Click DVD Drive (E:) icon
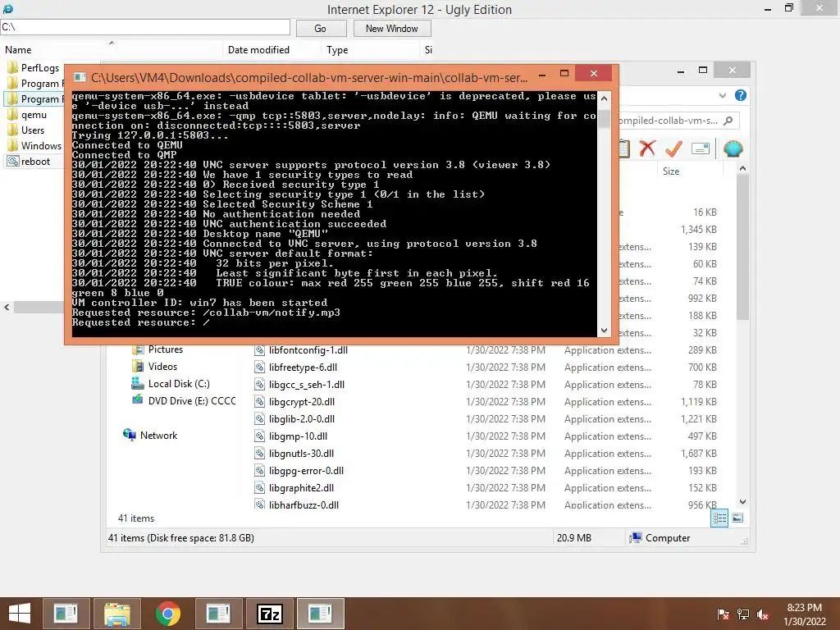840x630 pixels. point(138,400)
